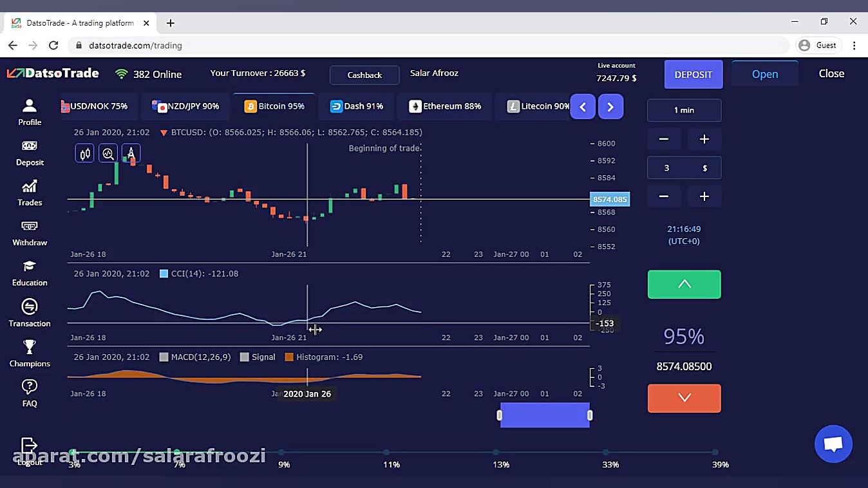
Task: Open the Education sidebar icon
Action: 29,266
